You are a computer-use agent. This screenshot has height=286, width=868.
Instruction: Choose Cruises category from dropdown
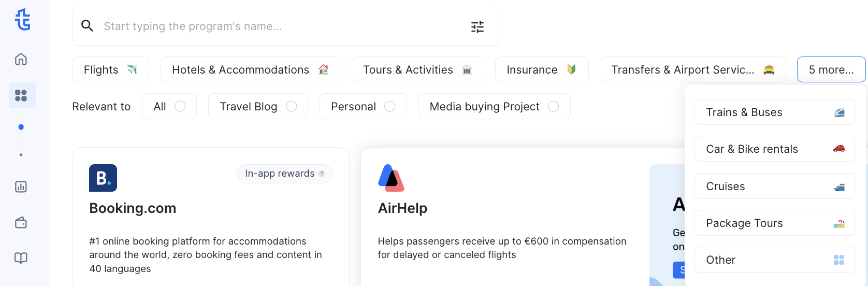775,186
